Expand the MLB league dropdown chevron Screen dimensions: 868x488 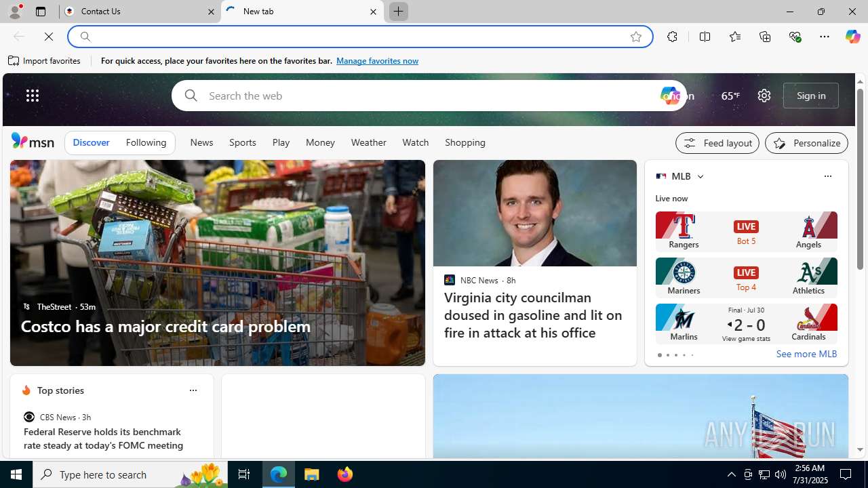[700, 176]
